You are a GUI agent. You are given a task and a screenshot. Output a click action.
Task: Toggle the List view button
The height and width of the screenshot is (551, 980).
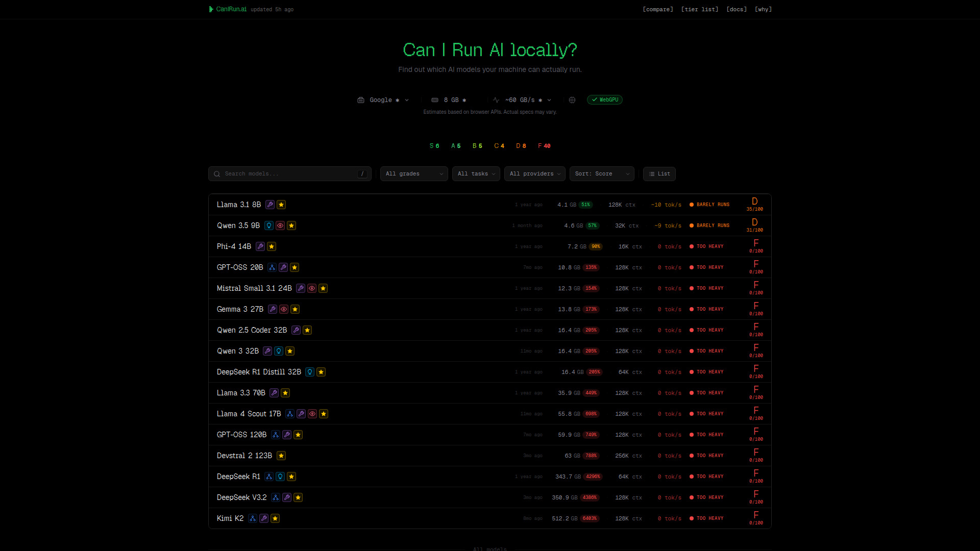tap(659, 174)
